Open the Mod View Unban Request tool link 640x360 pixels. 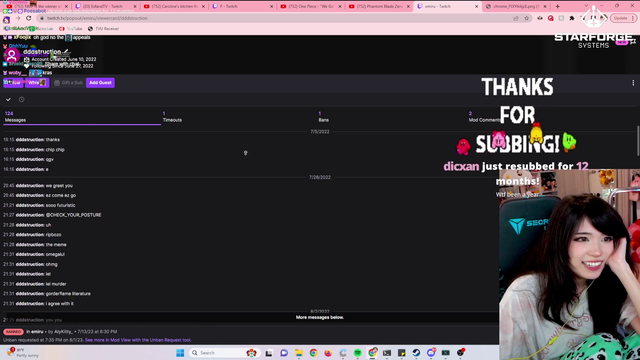pos(138,340)
